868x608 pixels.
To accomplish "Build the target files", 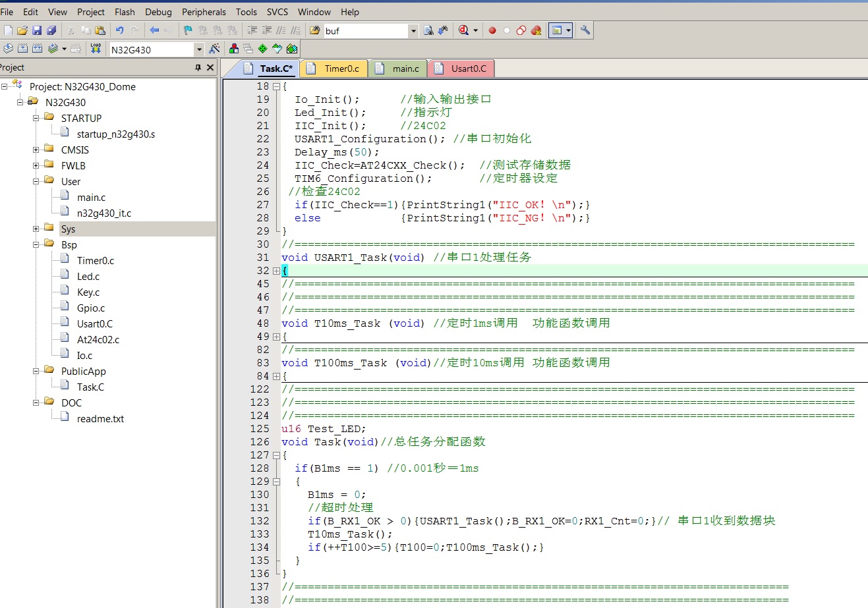I will (x=22, y=49).
